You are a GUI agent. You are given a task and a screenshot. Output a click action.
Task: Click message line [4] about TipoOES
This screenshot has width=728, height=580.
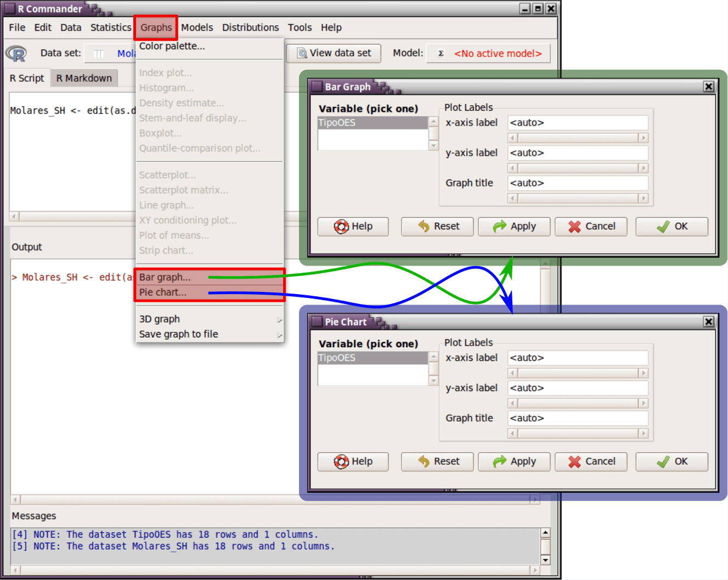click(x=165, y=534)
